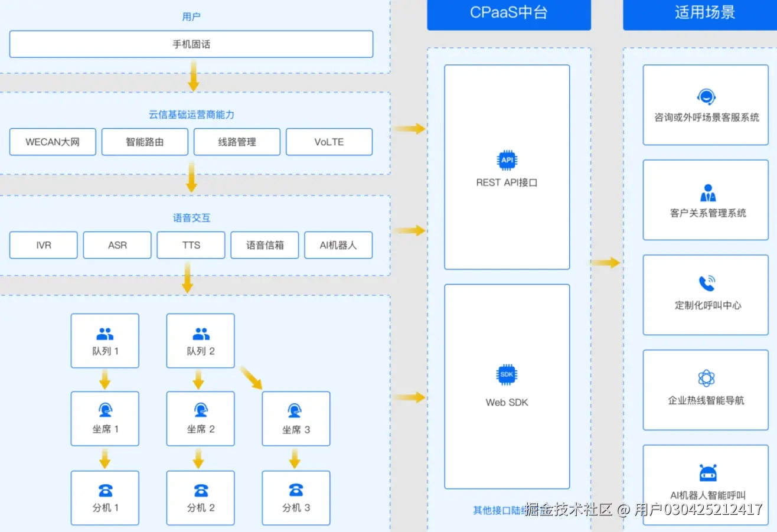The width and height of the screenshot is (777, 532).
Task: Expand the 语音交互 section
Action: pos(191,217)
